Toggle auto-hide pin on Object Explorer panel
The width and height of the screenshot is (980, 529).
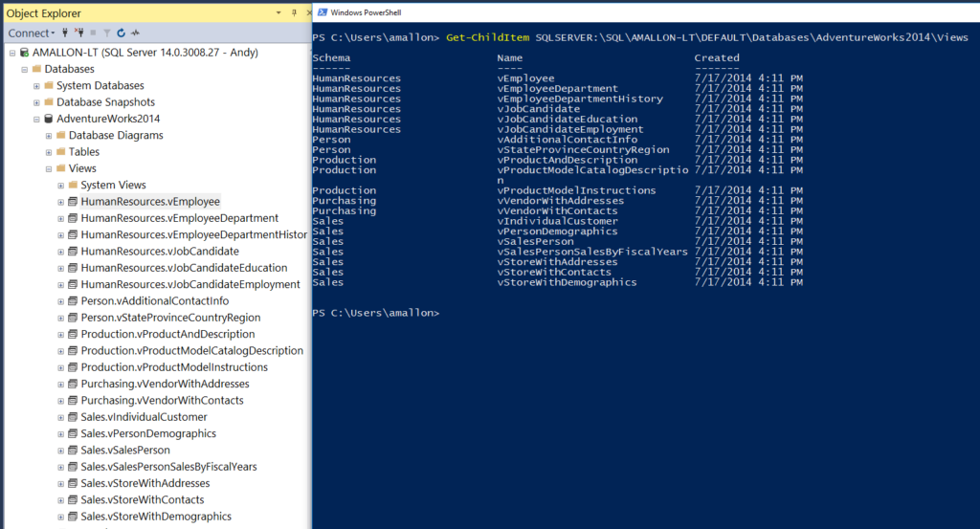(294, 12)
